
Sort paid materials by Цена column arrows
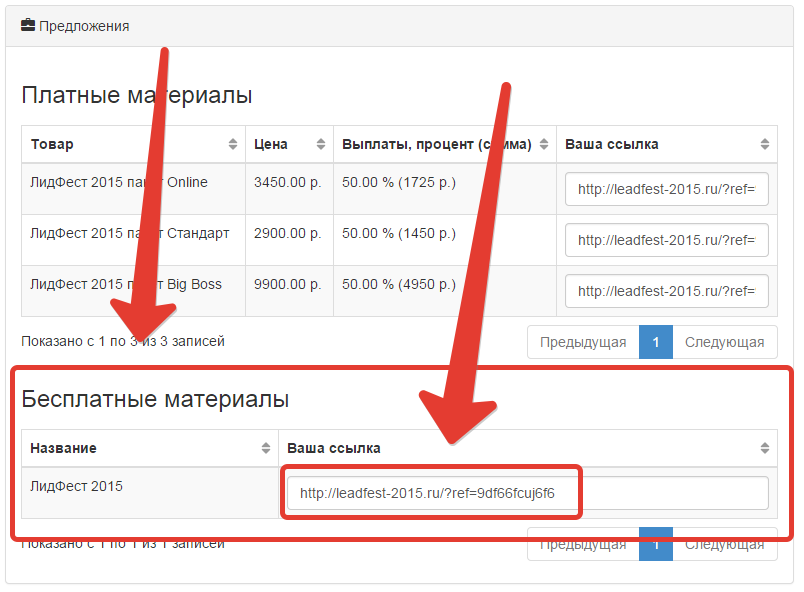[321, 144]
